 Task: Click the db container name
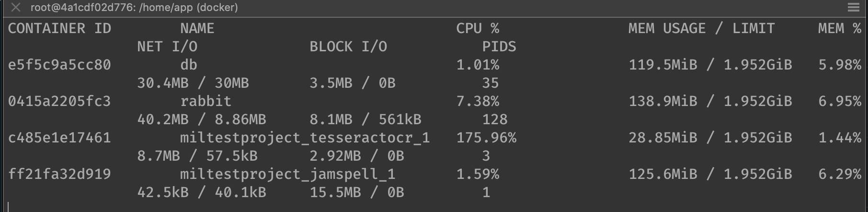coord(188,65)
